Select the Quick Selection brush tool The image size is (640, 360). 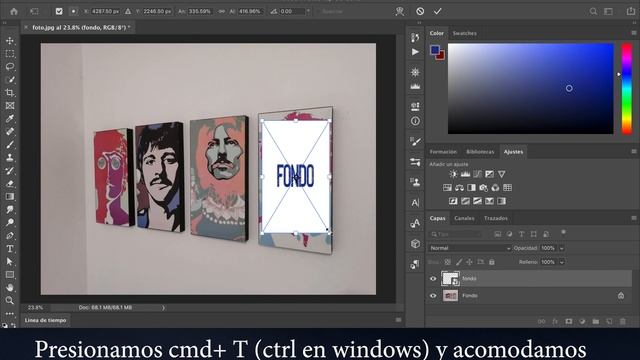pyautogui.click(x=10, y=80)
